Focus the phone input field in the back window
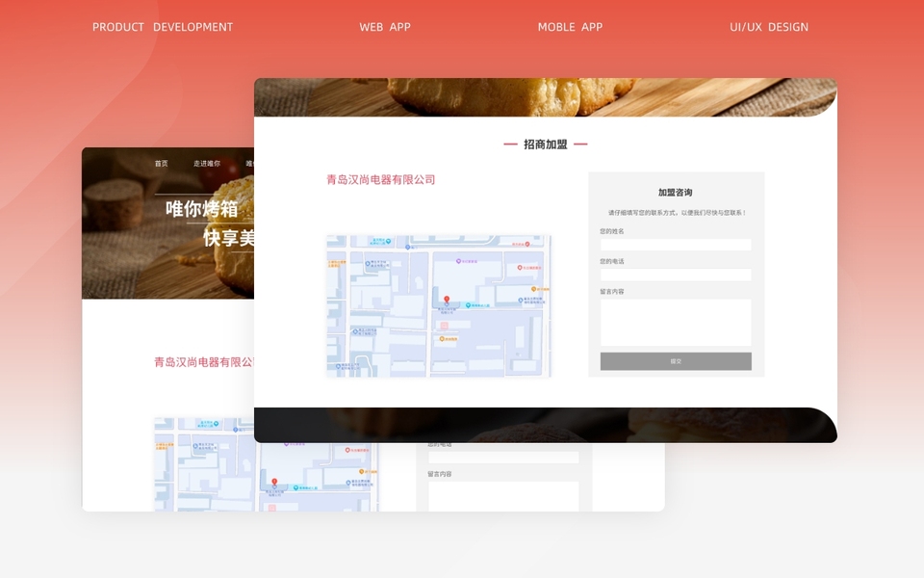This screenshot has height=578, width=924. tap(503, 457)
